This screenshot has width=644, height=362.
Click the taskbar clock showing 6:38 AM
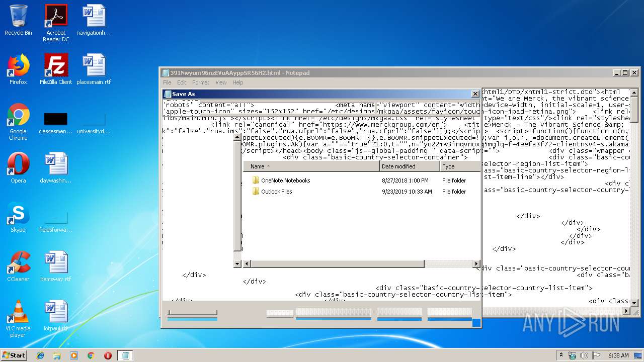pos(618,355)
